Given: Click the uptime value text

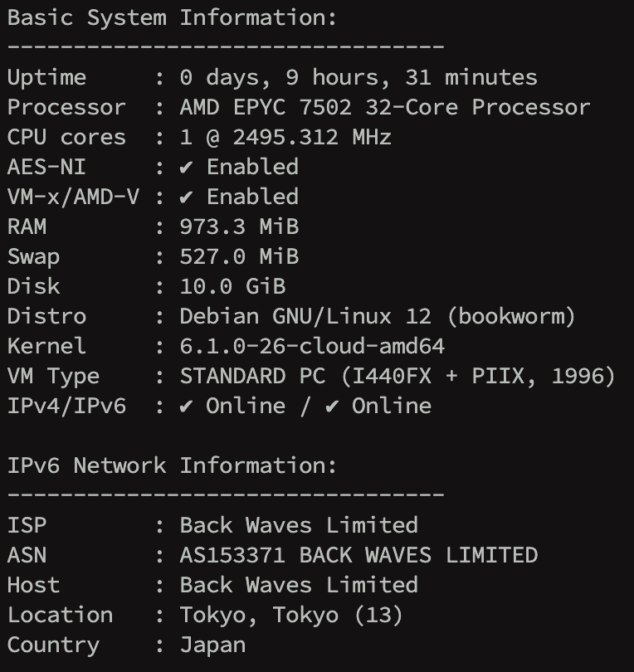Looking at the screenshot, I should pos(358,78).
